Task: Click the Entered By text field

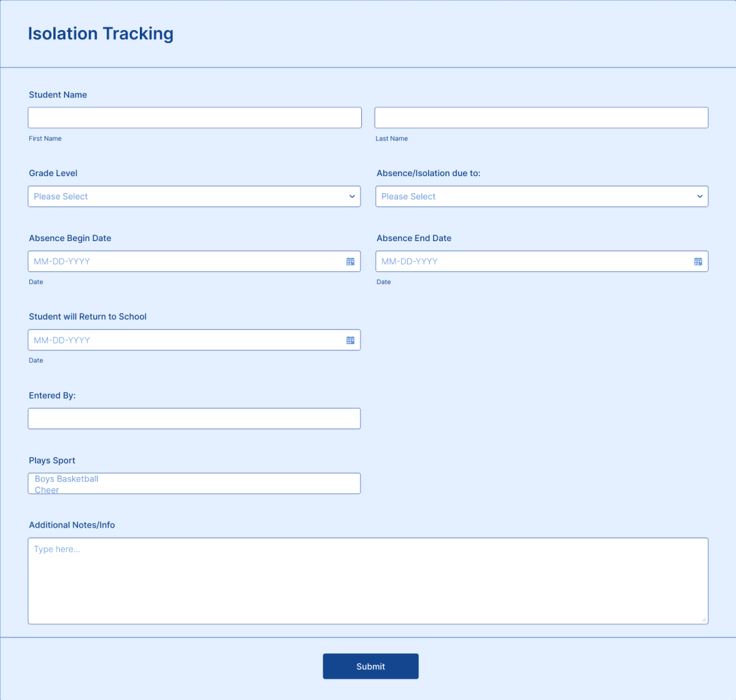Action: (x=194, y=418)
